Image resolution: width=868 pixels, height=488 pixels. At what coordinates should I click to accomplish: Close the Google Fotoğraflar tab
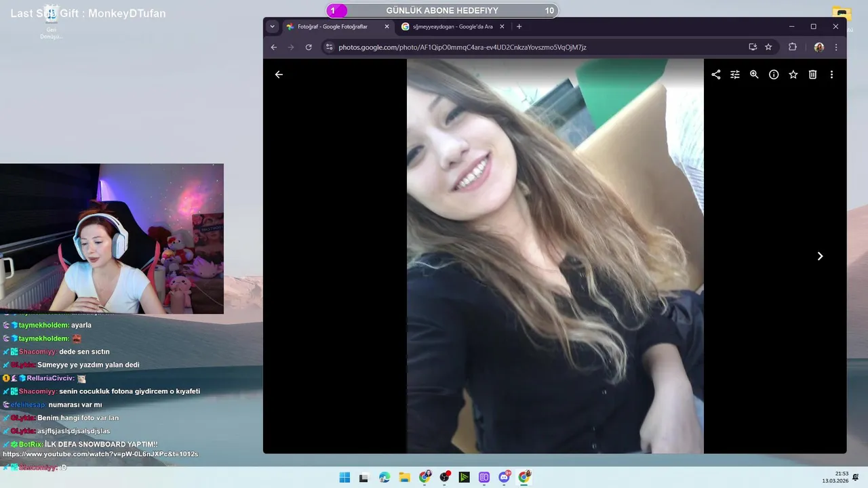click(x=387, y=26)
